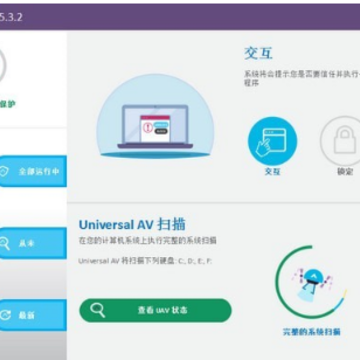Click the 最新 update sidebar button
Screen dimensions: 360x360
point(33,315)
